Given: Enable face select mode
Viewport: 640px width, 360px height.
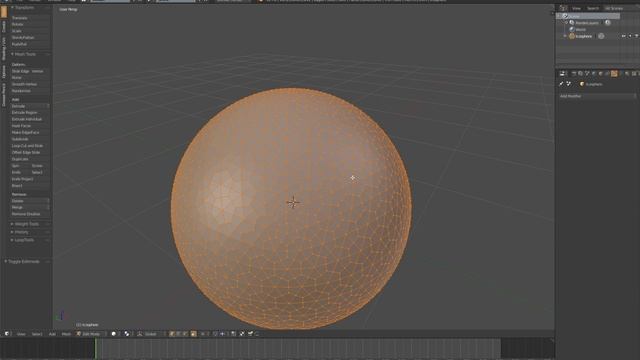Looking at the screenshot, I should [x=185, y=333].
